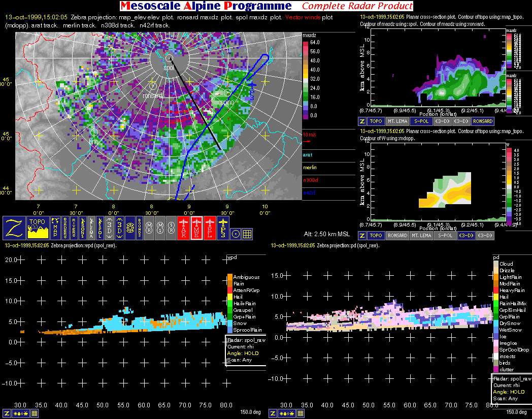Click the highlighted 3-D button under W cross-section
Viewport: 532px width, 419px height.
pos(464,236)
